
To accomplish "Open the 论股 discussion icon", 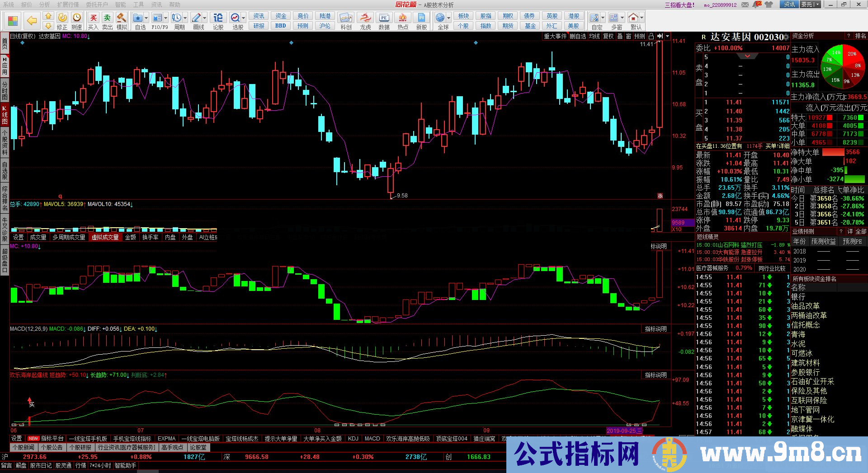I will pos(218,18).
